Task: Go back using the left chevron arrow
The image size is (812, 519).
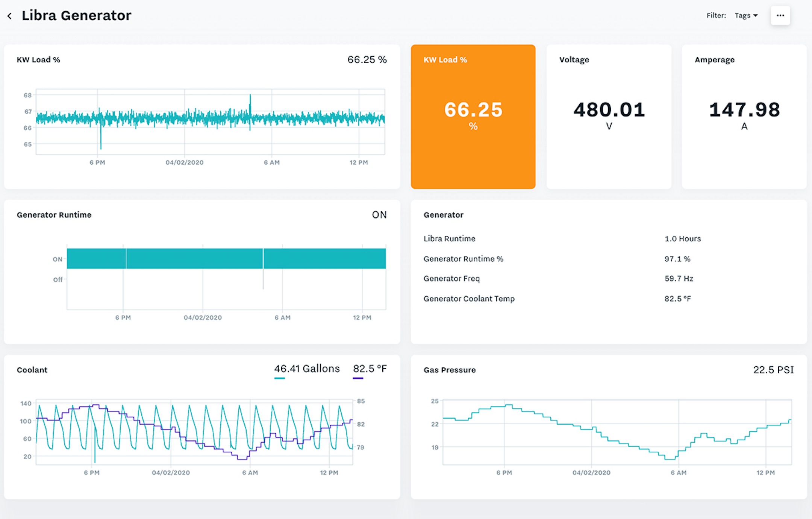Action: [x=10, y=16]
